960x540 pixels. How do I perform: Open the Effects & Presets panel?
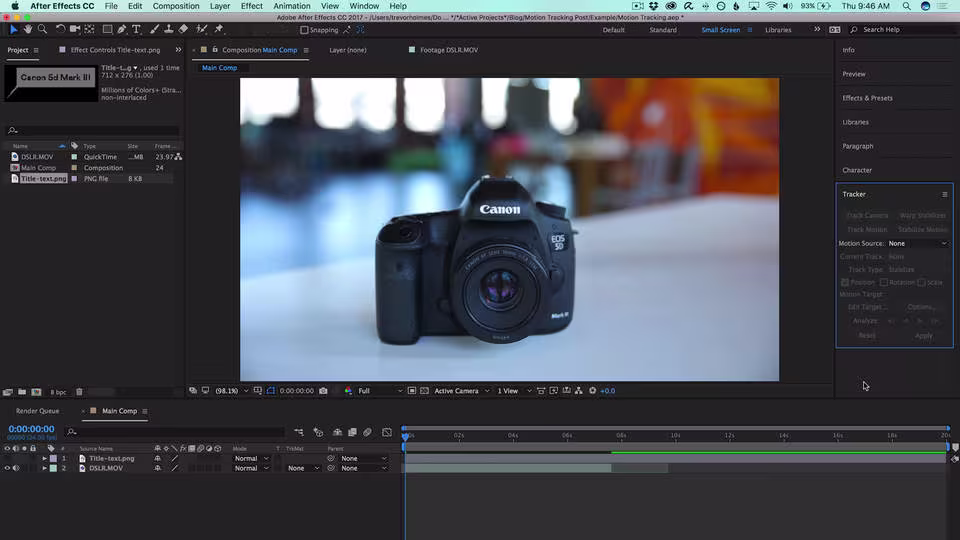(867, 98)
